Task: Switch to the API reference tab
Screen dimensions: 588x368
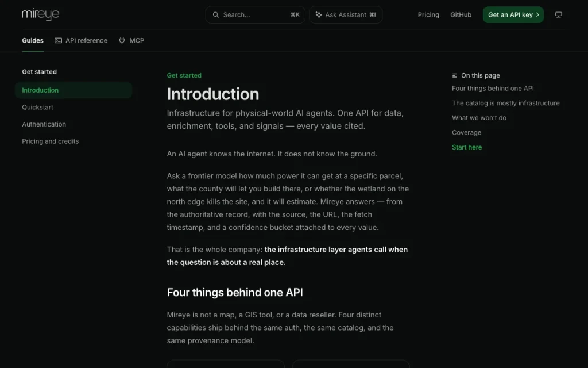Action: pos(81,41)
